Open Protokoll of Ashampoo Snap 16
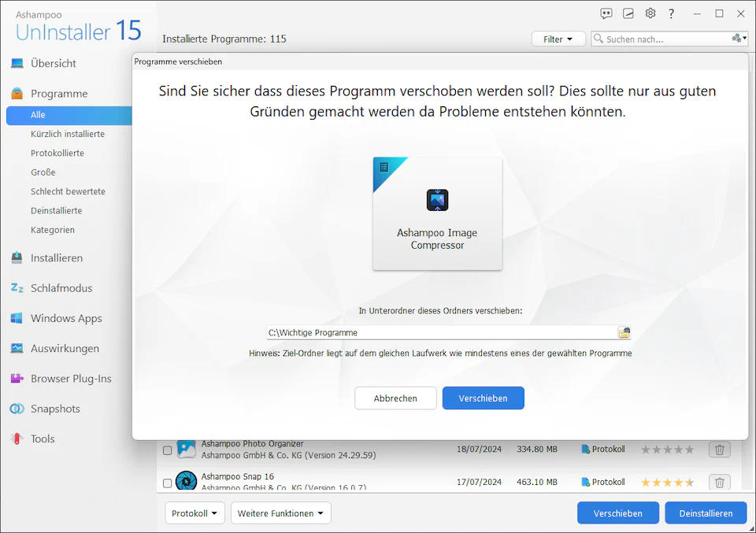756x533 pixels. (603, 482)
